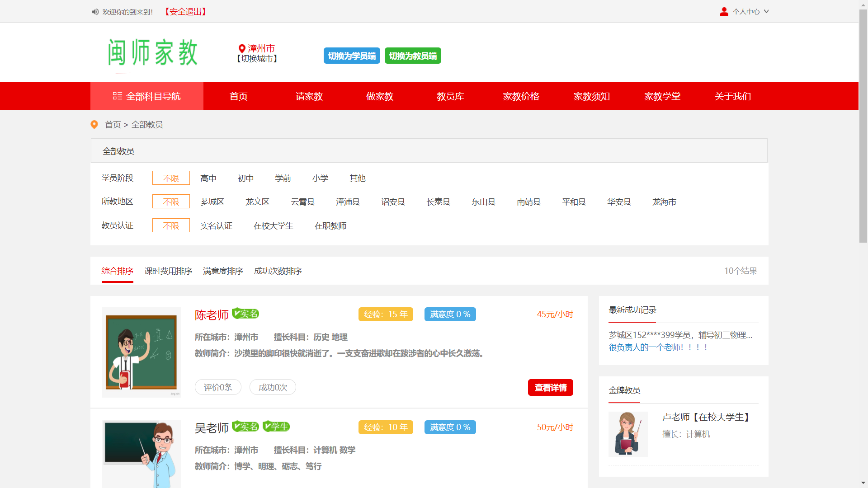This screenshot has width=868, height=488.
Task: Click the 切换为学员端 button
Action: point(352,56)
